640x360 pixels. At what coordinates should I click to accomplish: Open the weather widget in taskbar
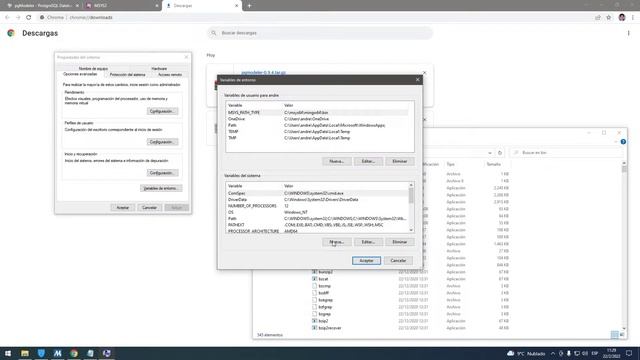pos(526,353)
